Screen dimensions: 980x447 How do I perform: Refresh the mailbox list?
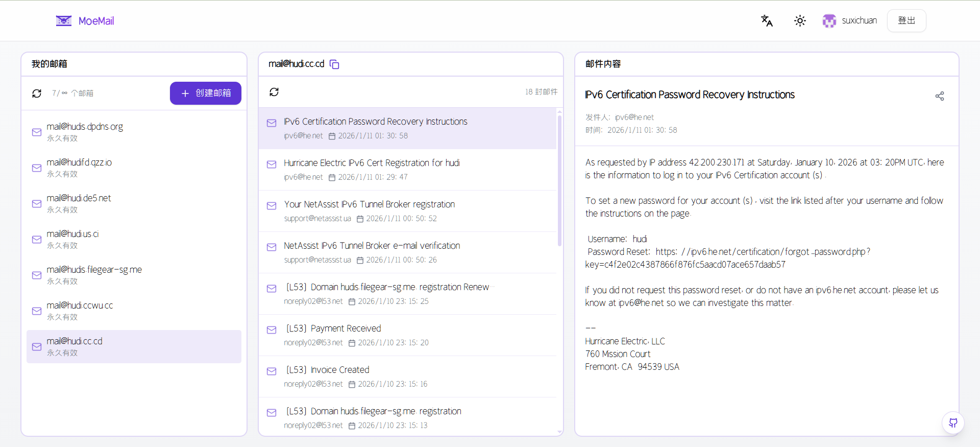click(x=37, y=93)
